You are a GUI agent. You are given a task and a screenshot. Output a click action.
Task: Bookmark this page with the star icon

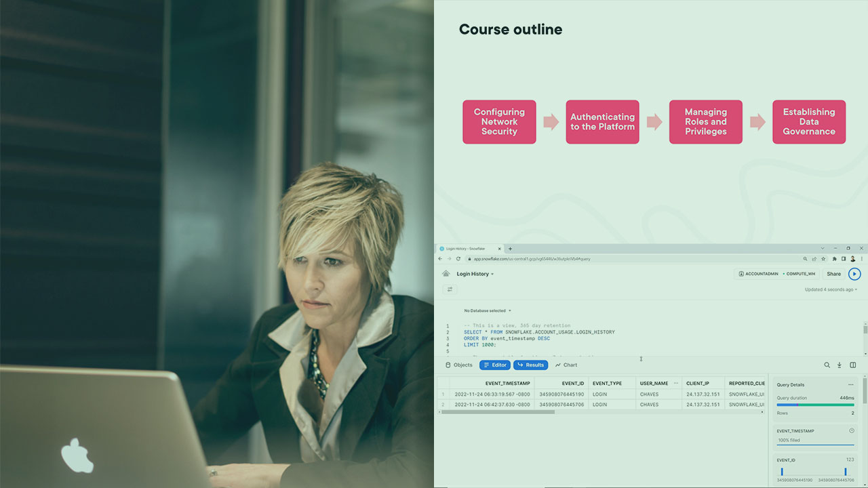pyautogui.click(x=823, y=259)
